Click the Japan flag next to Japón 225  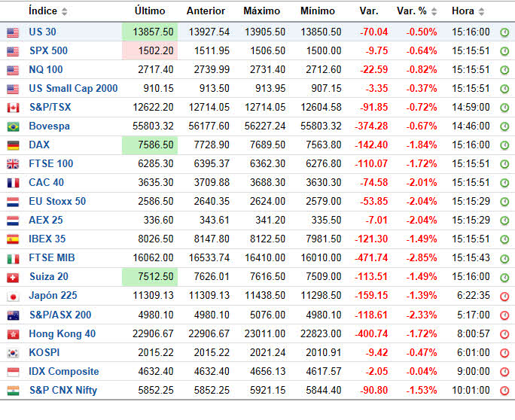[x=13, y=296]
